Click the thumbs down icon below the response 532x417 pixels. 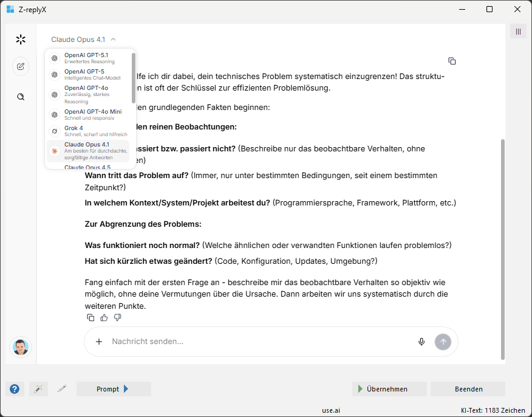pos(117,317)
